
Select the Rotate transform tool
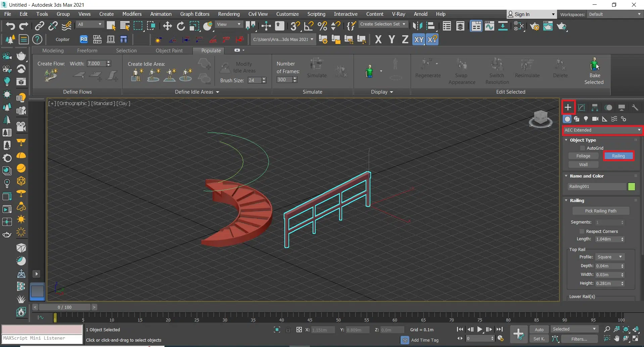[181, 26]
